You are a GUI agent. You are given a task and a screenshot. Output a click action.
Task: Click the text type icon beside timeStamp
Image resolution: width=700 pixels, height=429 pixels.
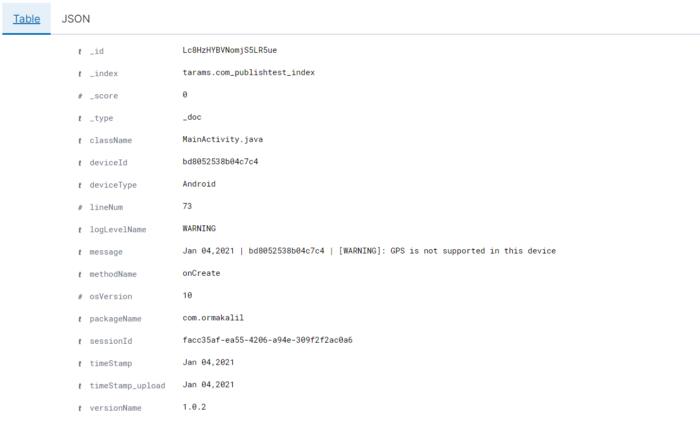(79, 364)
